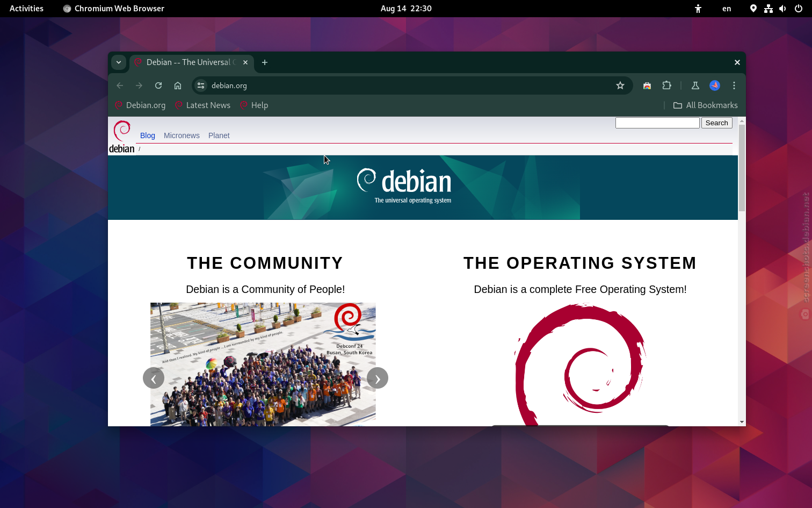Click the volume speaker icon
812x508 pixels.
[783, 9]
